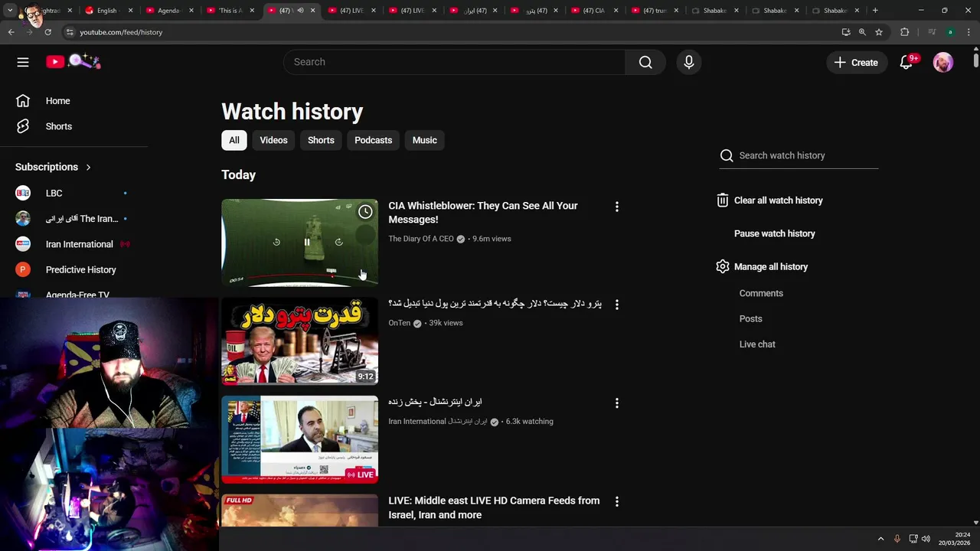Switch to the 'This is A' browser tab
This screenshot has height=551, width=980.
tap(230, 11)
